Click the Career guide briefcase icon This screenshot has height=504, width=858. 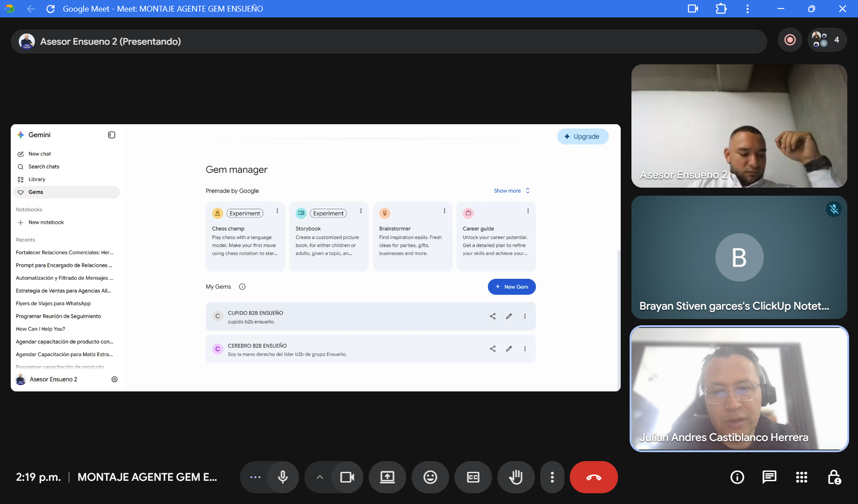[x=468, y=213]
